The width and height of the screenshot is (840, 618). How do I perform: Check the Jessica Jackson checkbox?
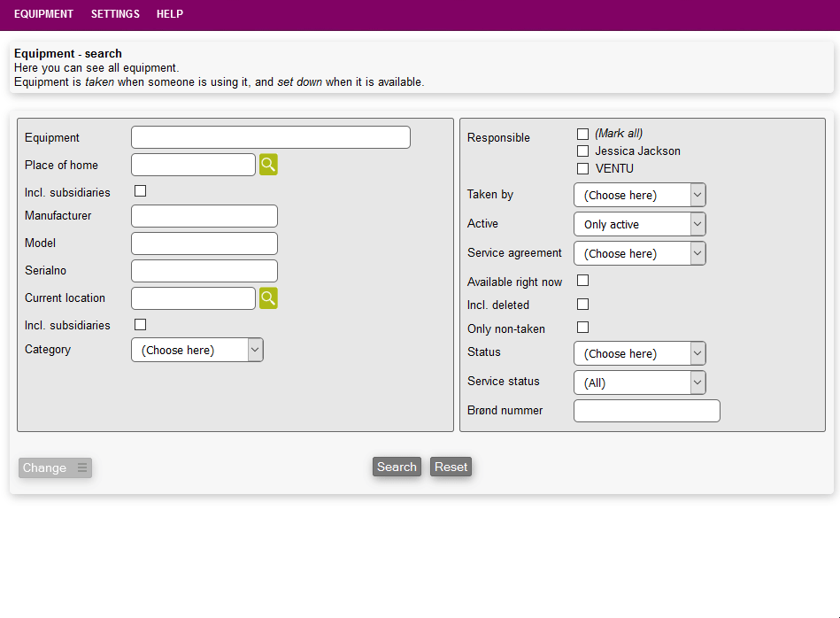pyautogui.click(x=582, y=151)
